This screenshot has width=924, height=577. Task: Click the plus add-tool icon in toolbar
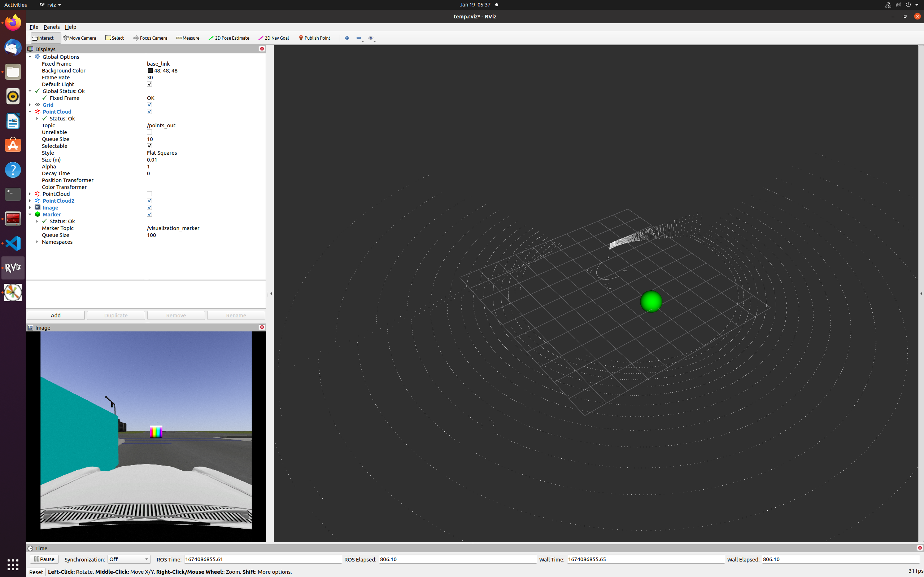(x=347, y=38)
